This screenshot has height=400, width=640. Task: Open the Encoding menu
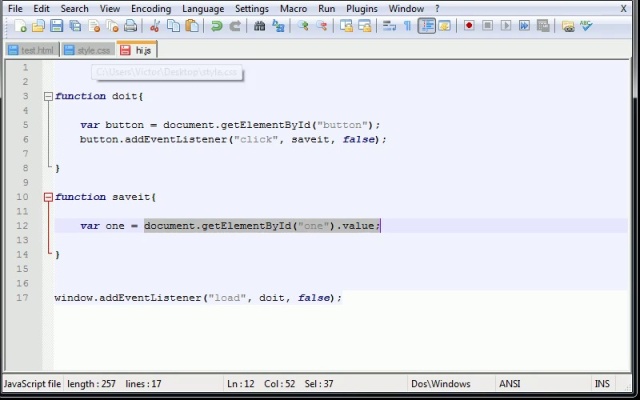coord(151,9)
